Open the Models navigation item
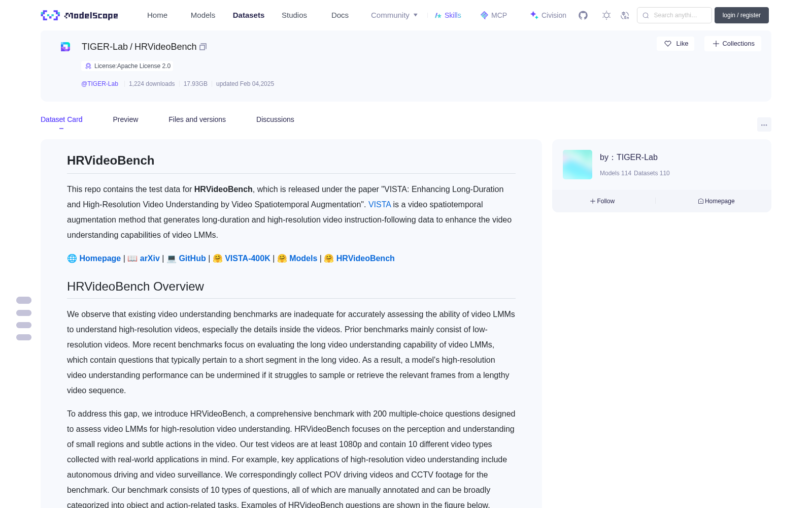Image resolution: width=812 pixels, height=508 pixels. [203, 15]
